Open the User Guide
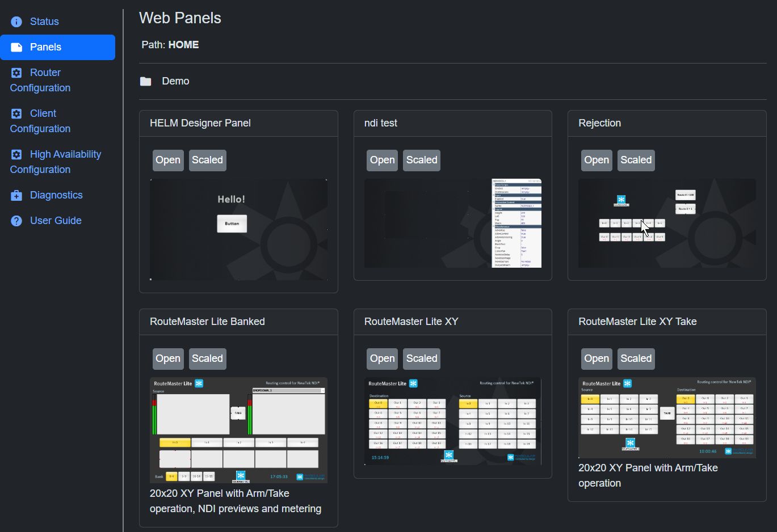This screenshot has width=777, height=532. point(57,221)
